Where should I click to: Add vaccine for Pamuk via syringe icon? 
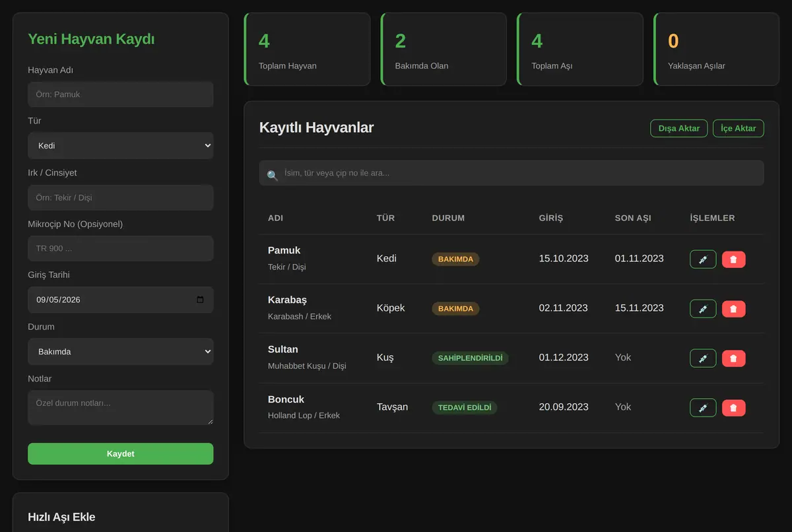[703, 259]
